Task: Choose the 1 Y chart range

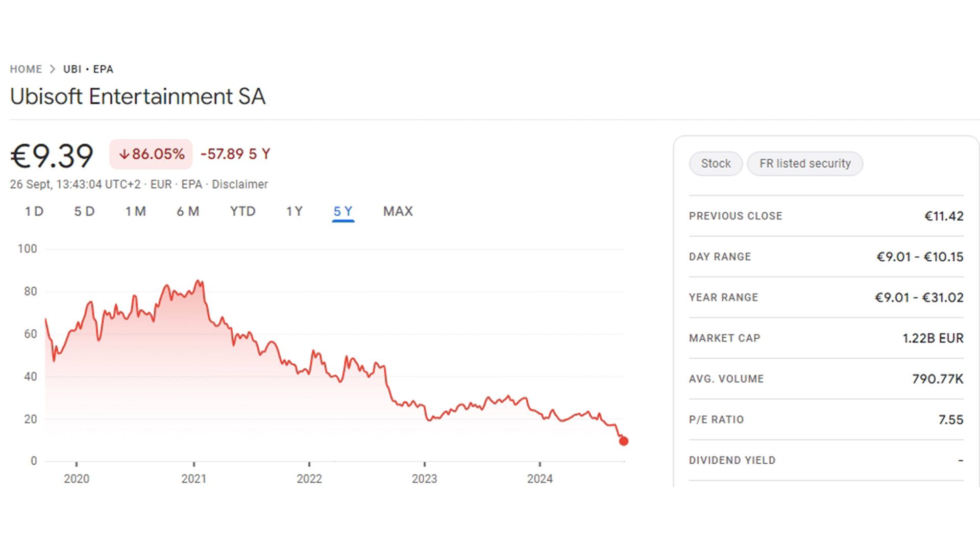Action: [x=295, y=211]
